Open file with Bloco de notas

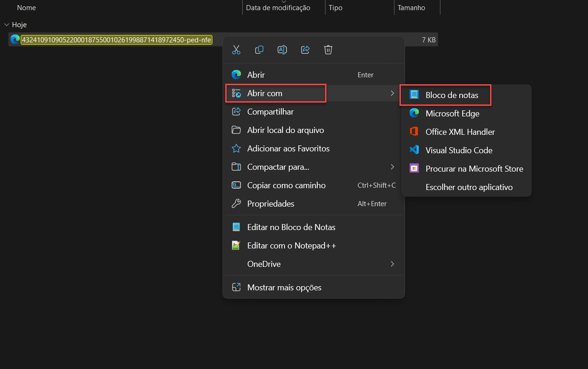coord(451,95)
